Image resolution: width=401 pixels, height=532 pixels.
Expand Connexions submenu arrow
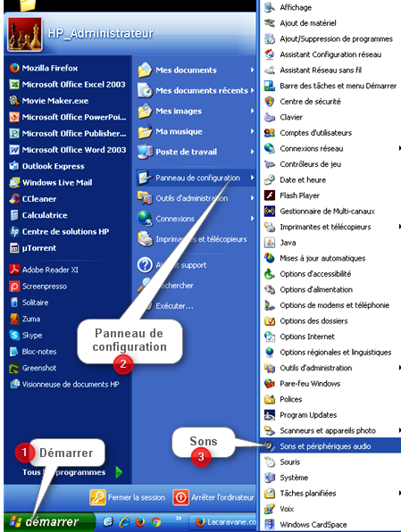252,218
